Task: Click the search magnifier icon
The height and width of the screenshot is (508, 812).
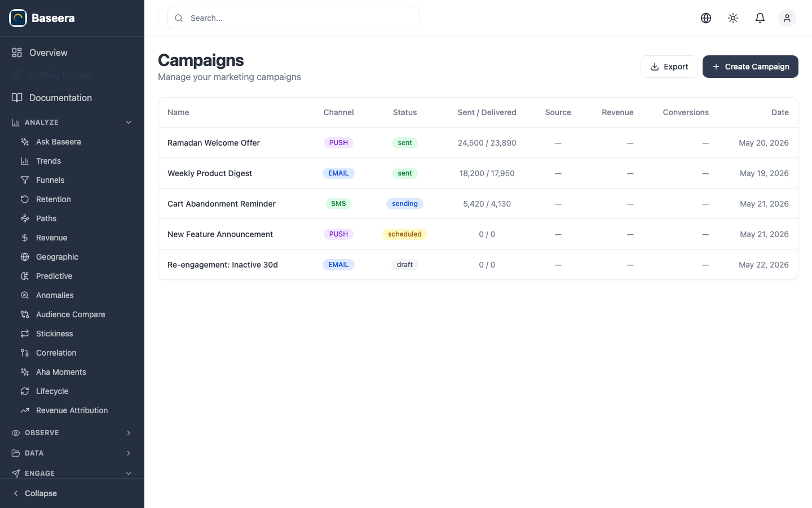Action: (x=179, y=18)
